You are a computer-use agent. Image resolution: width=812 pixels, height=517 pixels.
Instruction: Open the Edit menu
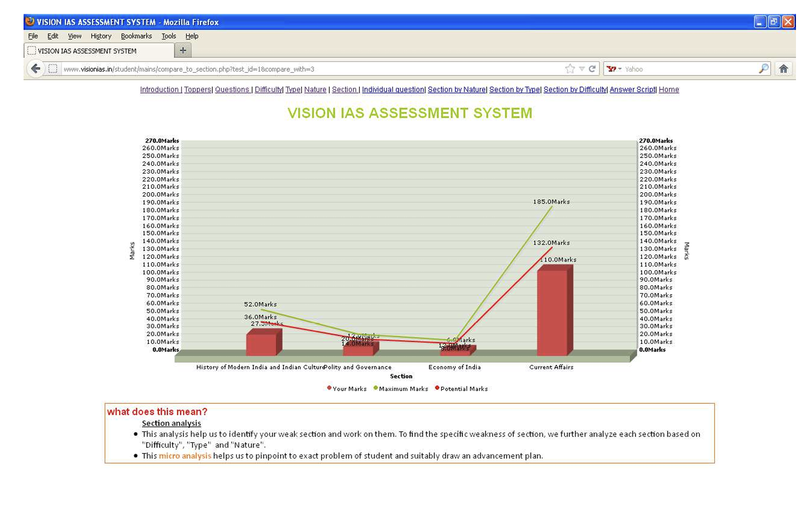(52, 36)
